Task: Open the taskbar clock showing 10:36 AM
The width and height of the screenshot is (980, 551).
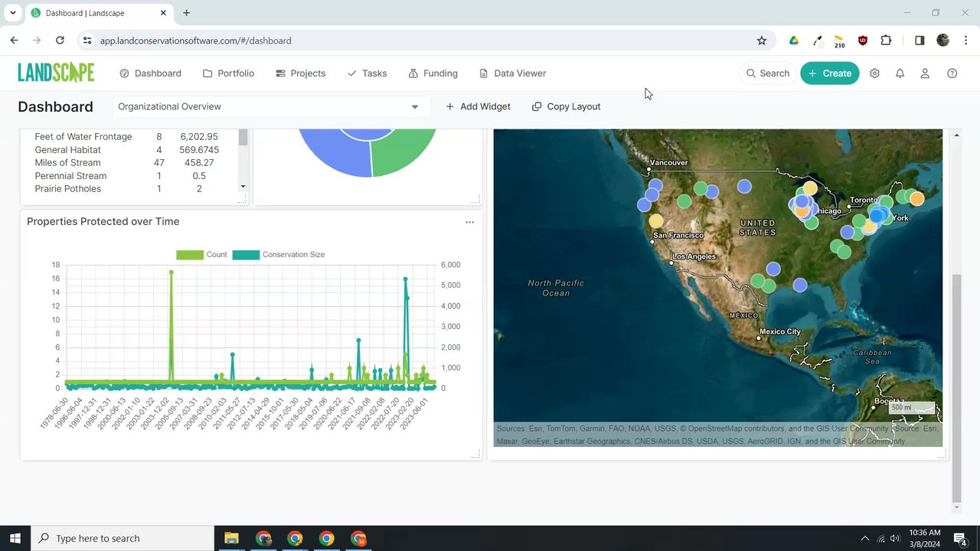Action: (925, 539)
